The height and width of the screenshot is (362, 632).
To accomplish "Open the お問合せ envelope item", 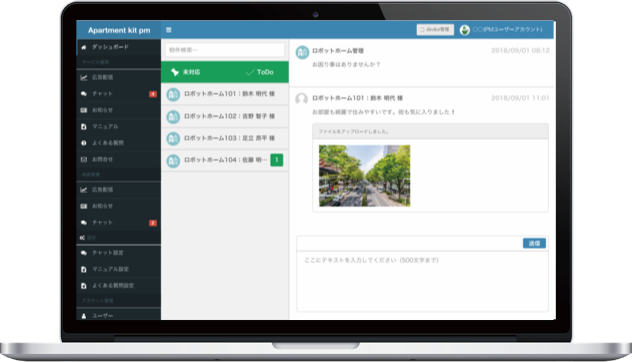I will tap(118, 160).
